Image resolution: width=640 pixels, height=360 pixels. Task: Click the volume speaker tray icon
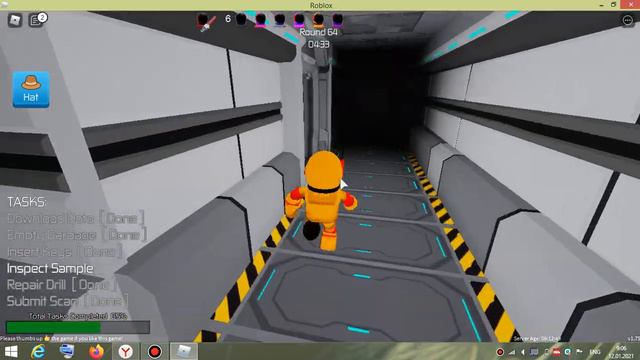tap(523, 352)
